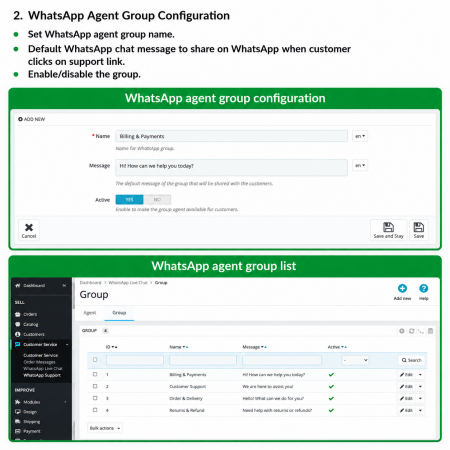Edit the Returns & Refund group
Screen dimensions: 450x450
click(x=406, y=410)
